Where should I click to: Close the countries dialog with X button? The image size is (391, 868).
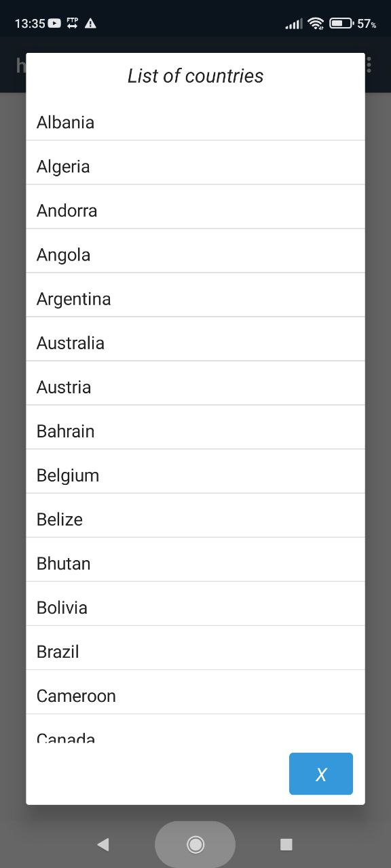[321, 774]
